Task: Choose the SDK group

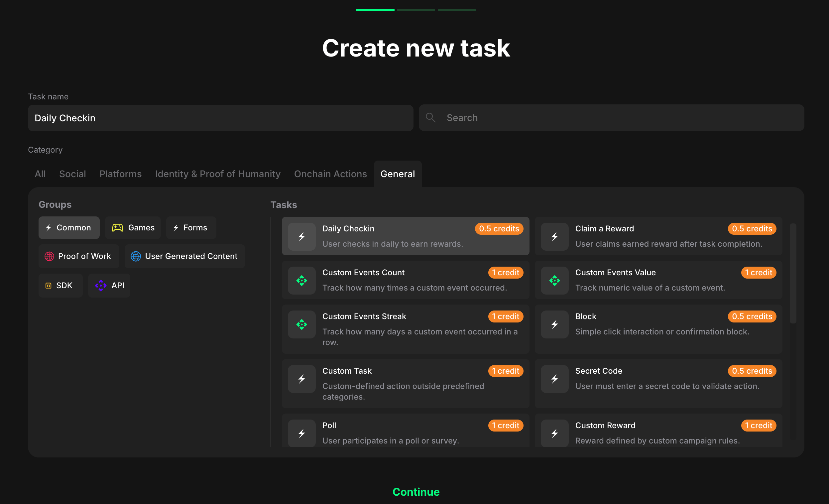Action: coord(60,285)
